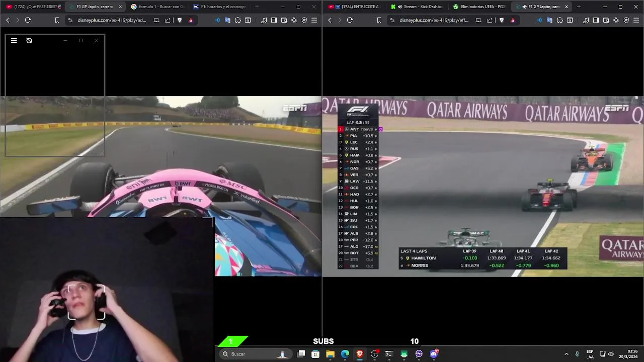
Task: Open hamburger menu of the small overlay window
Action: pyautogui.click(x=14, y=41)
